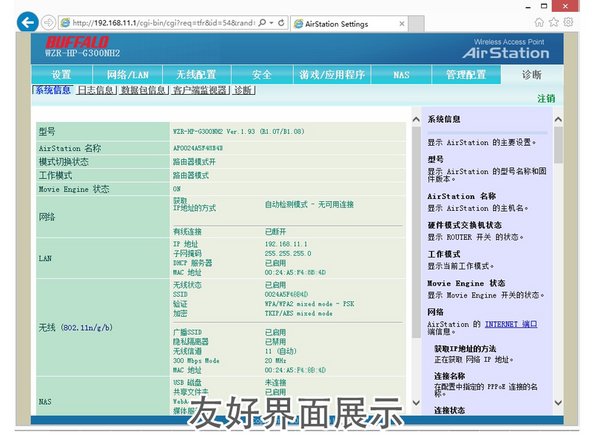Reload the page with the refresh icon
592x444 pixels.
[281, 23]
